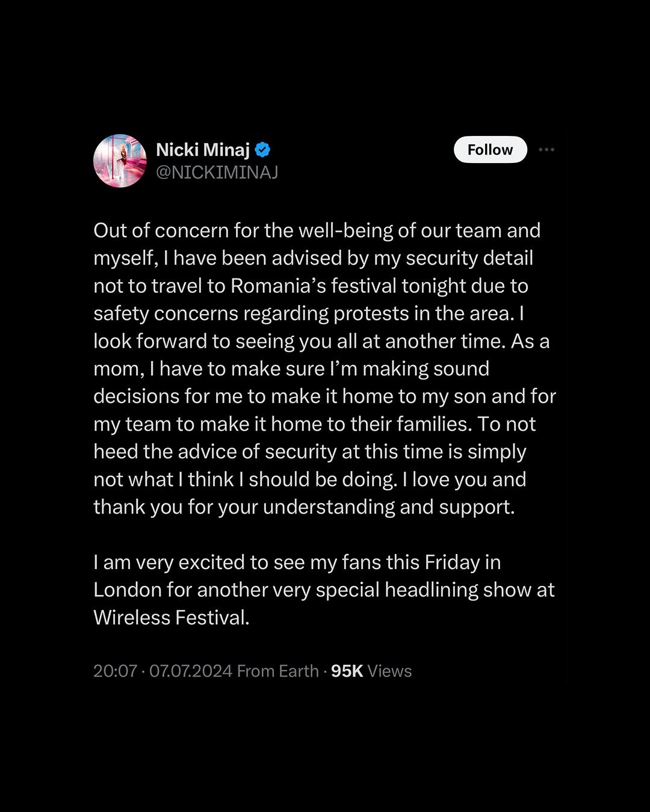
Task: Click the line starting safety concerns regarding
Action: coord(309,313)
